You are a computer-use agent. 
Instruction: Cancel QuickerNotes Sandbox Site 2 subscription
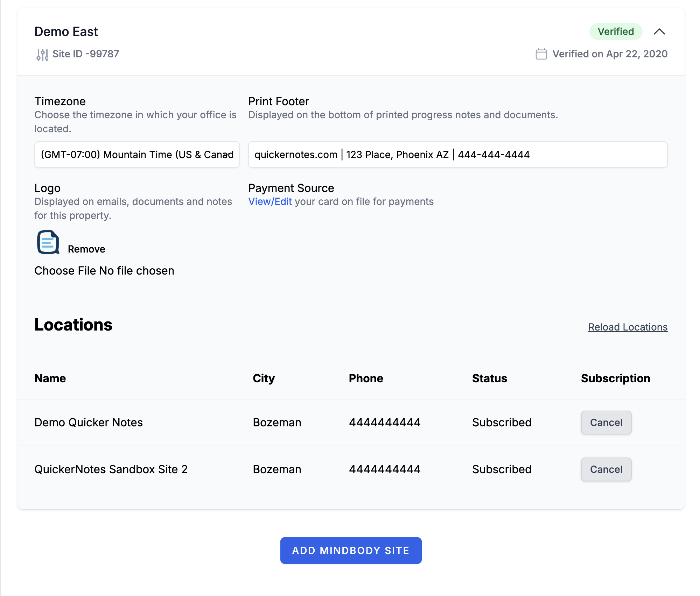pyautogui.click(x=606, y=469)
